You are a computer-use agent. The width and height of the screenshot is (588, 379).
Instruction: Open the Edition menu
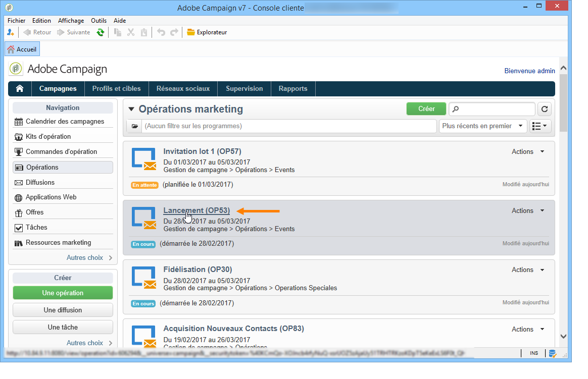pos(41,21)
